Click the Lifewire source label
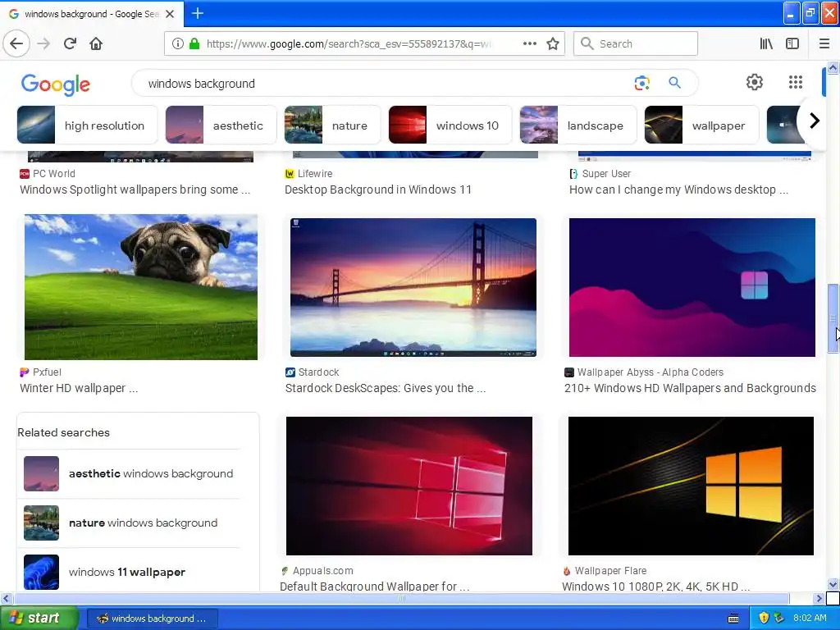Image resolution: width=840 pixels, height=630 pixels. click(315, 174)
